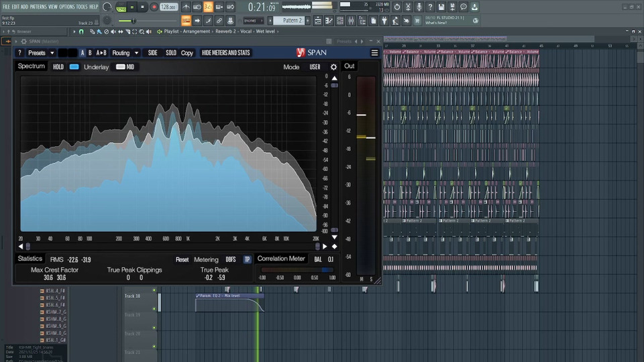Open spectrum mode settings gear
This screenshot has height=362, width=644.
[x=333, y=67]
